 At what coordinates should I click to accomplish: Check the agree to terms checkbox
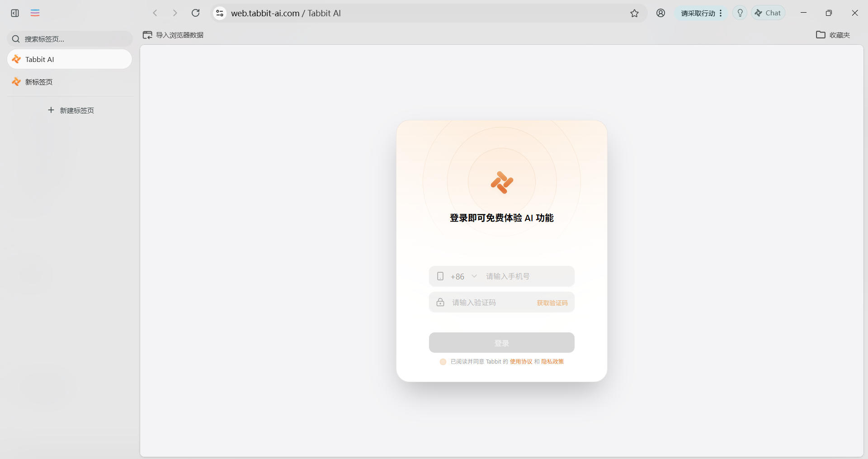coord(443,362)
